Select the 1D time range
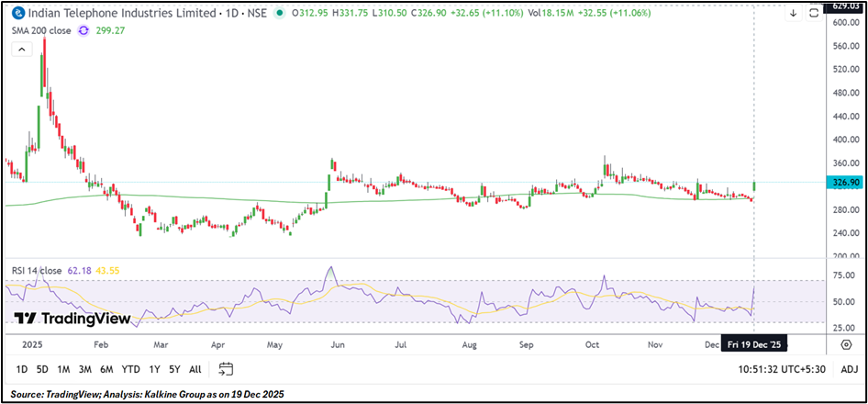Viewport: 868px width, 404px height. pyautogui.click(x=22, y=369)
